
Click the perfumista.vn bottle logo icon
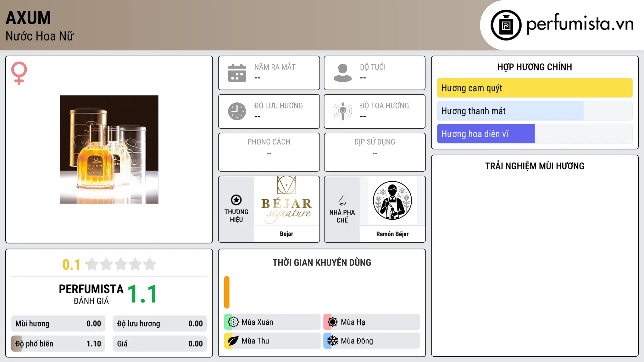pos(506,25)
